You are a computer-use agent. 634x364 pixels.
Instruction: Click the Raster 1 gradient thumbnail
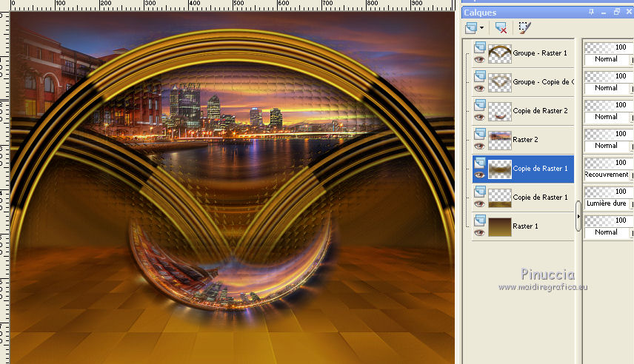500,227
